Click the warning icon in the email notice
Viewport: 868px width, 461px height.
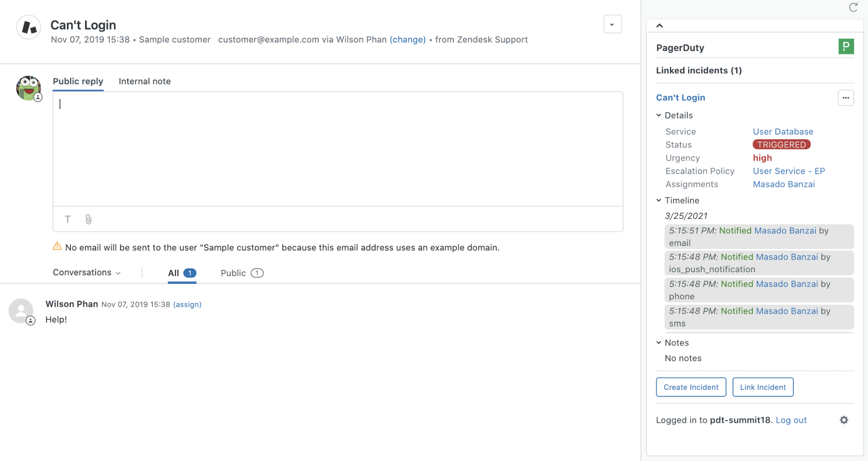[57, 247]
